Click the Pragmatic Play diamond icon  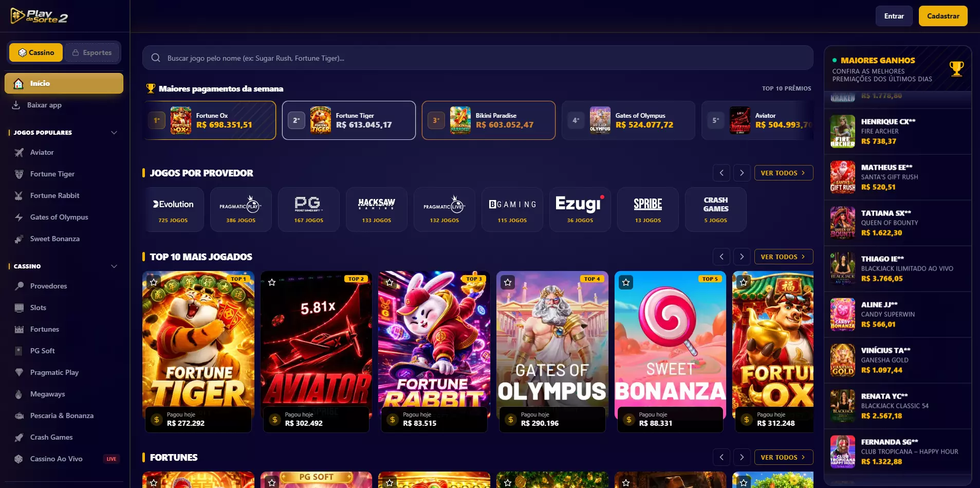(x=19, y=372)
